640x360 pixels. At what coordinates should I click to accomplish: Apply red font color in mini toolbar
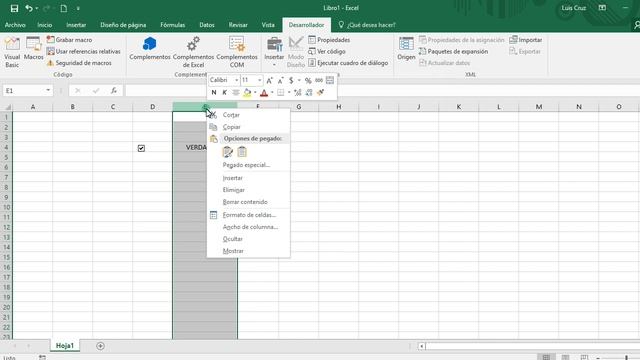coord(264,93)
